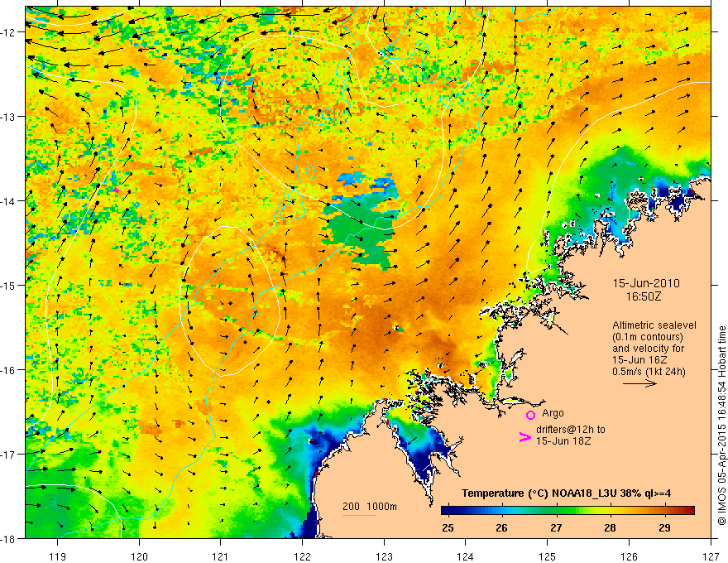The height and width of the screenshot is (563, 728).
Task: Click the magenta drifter marker near 119.7E
Action: (x=116, y=190)
